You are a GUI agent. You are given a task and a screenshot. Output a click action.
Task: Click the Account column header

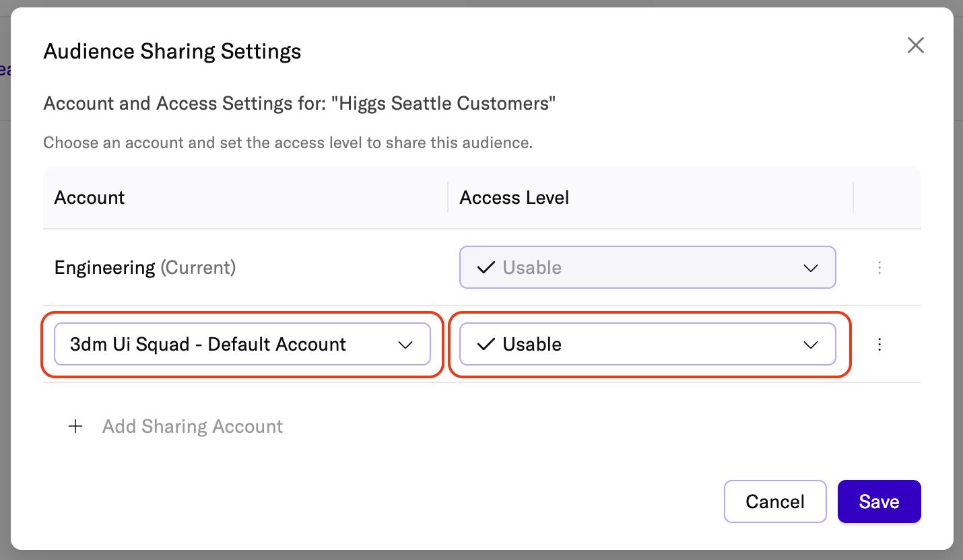[90, 198]
